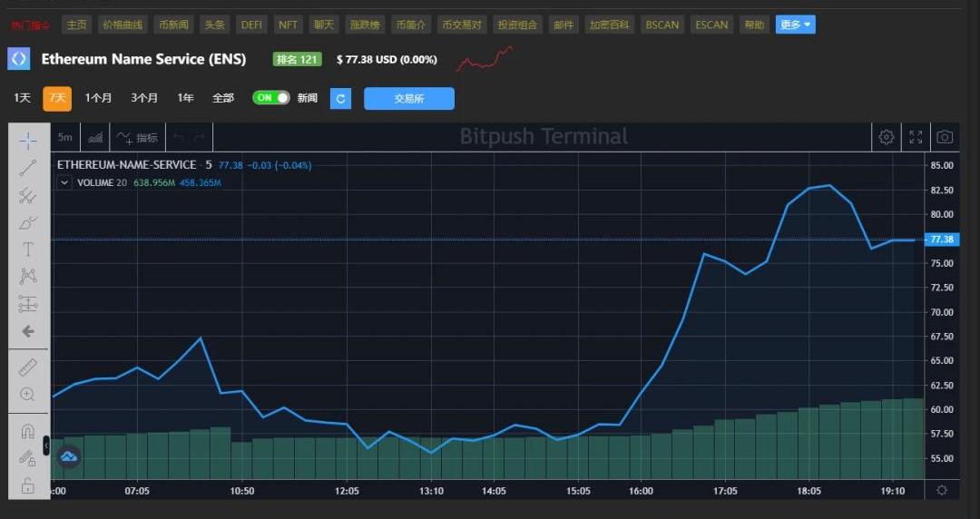Click the refresh button next to 新闻
This screenshot has height=519, width=980.
click(340, 98)
